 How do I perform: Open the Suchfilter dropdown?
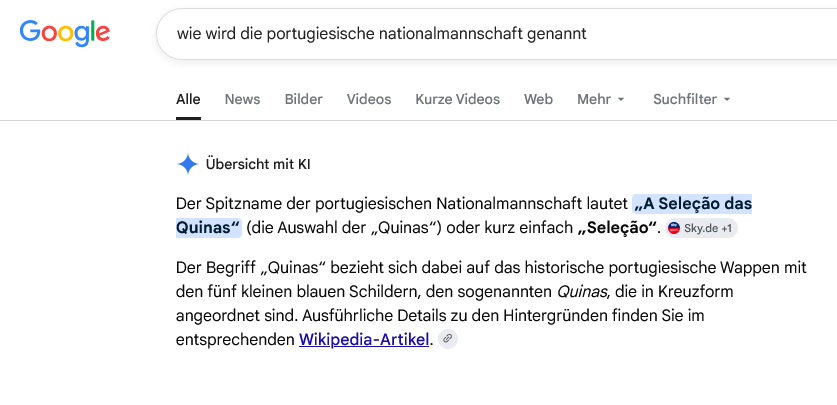click(691, 99)
